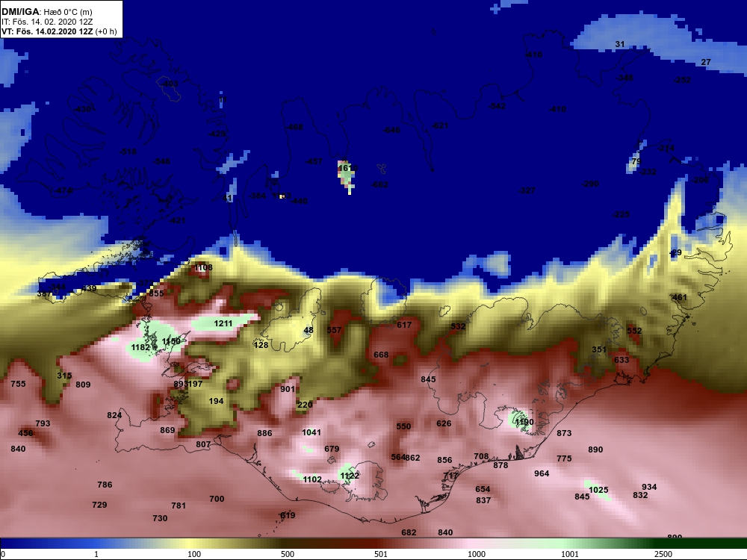Screen dimensions: 747x560
Task: Click the map value '886'
Action: tap(264, 433)
